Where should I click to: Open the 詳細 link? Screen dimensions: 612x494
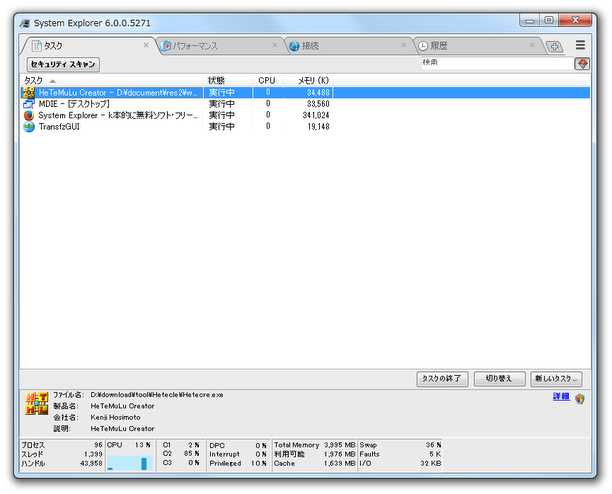point(561,396)
